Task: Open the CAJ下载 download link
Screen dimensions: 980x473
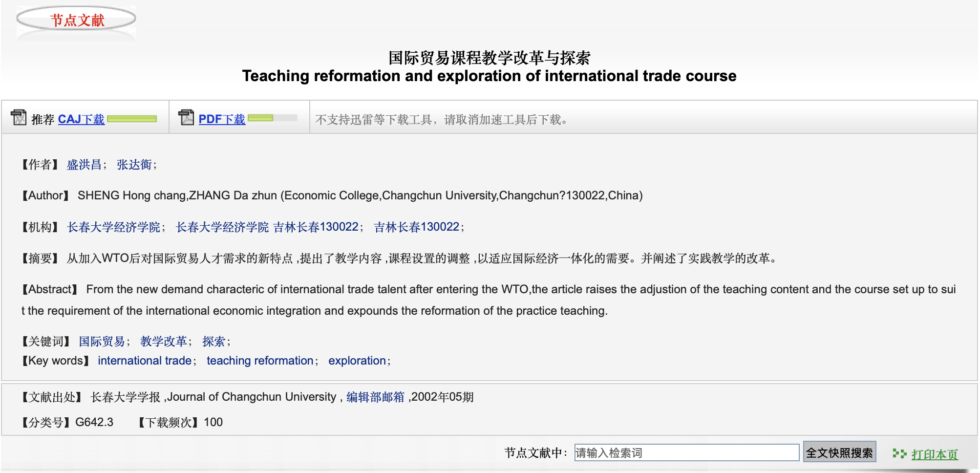Action: pyautogui.click(x=81, y=119)
